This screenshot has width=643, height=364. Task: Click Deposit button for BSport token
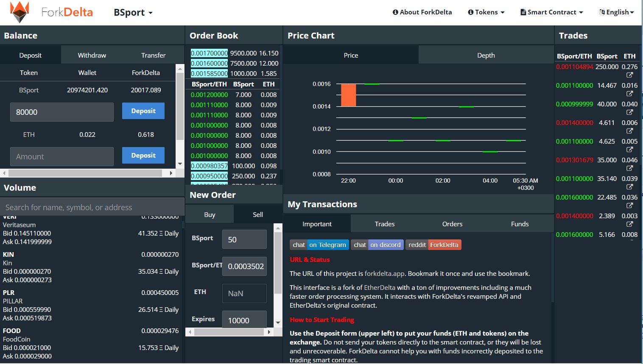(x=143, y=111)
